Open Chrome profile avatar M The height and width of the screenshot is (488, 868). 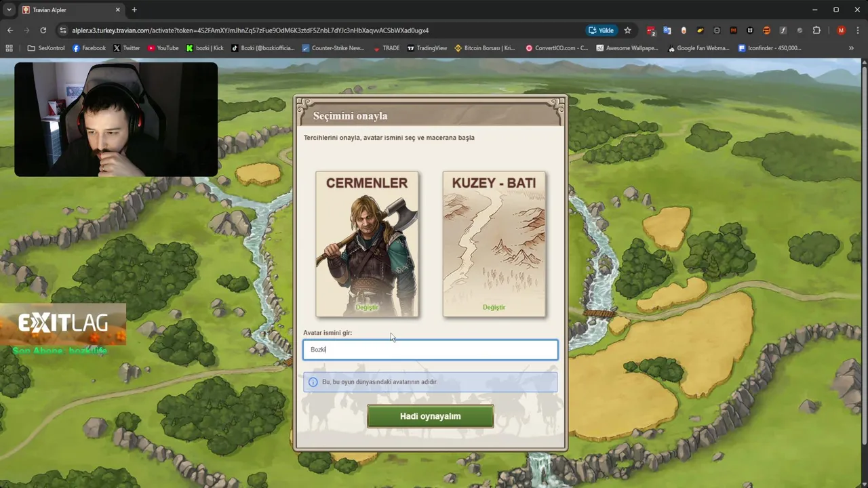click(x=841, y=30)
